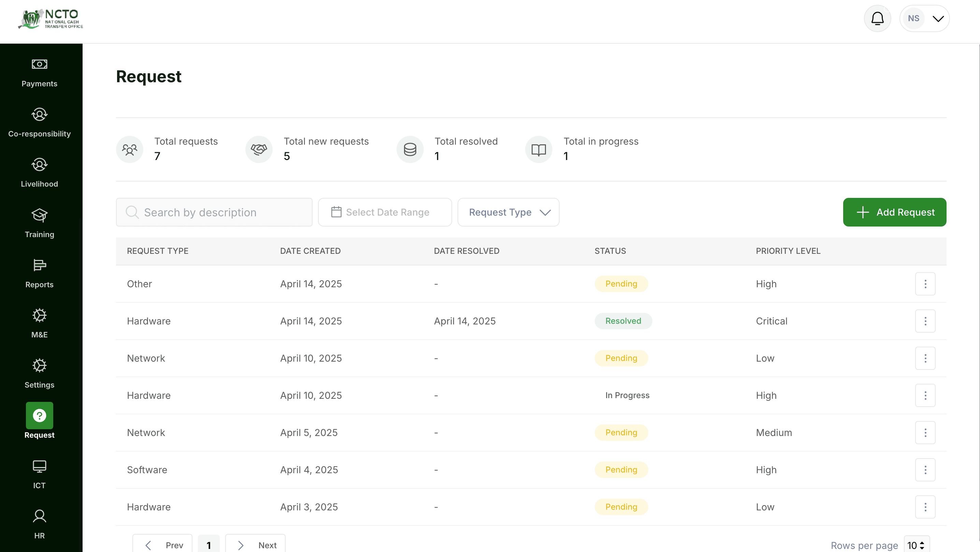The image size is (980, 552).
Task: Open actions menu for Critical Hardware row
Action: (x=925, y=321)
